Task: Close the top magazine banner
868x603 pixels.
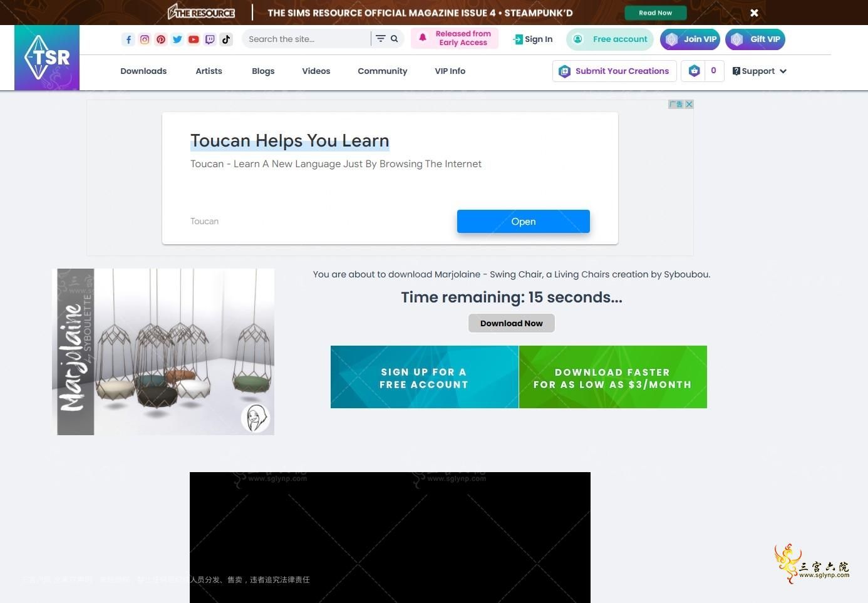Action: [x=754, y=13]
